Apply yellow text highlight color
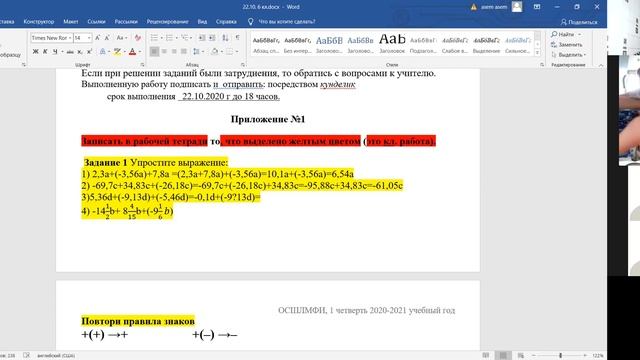The width and height of the screenshot is (640, 360). click(117, 52)
